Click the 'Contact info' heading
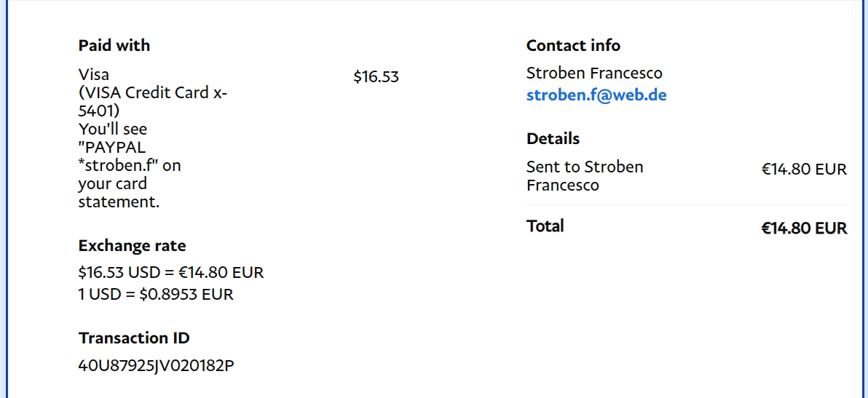 click(x=573, y=45)
